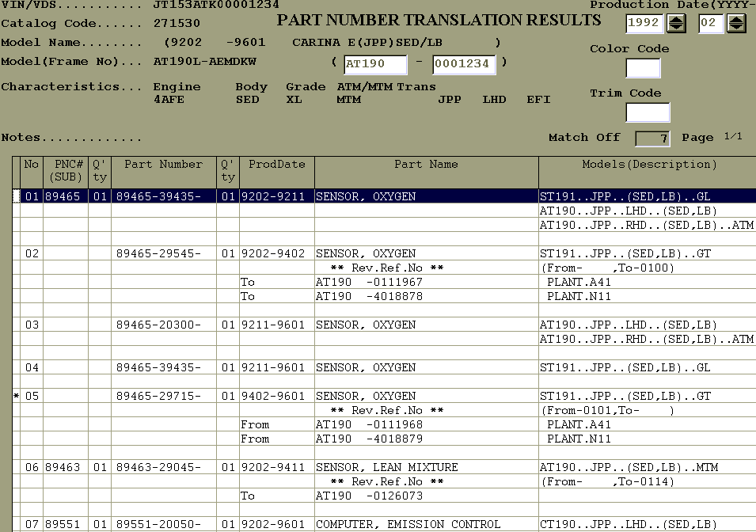The width and height of the screenshot is (756, 532).
Task: Click the No column header
Action: point(32,172)
